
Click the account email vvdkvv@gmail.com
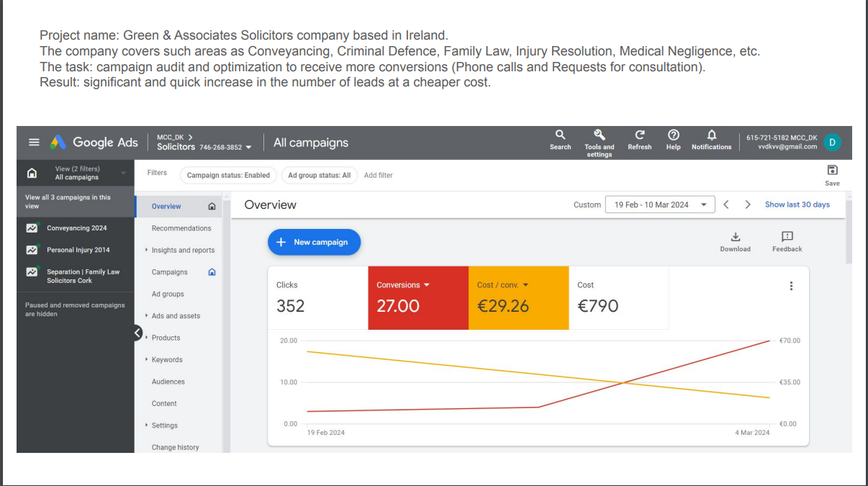tap(787, 147)
